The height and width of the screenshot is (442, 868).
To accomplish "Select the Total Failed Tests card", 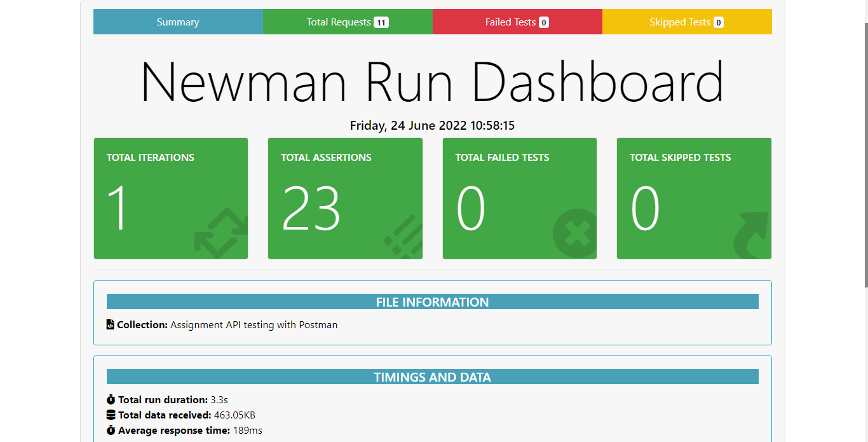I will [520, 198].
